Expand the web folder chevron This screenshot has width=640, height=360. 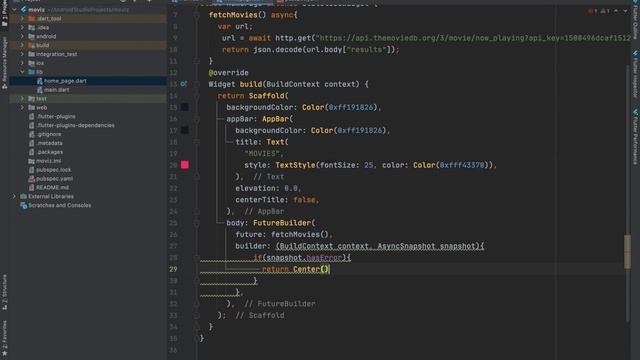tap(22, 107)
